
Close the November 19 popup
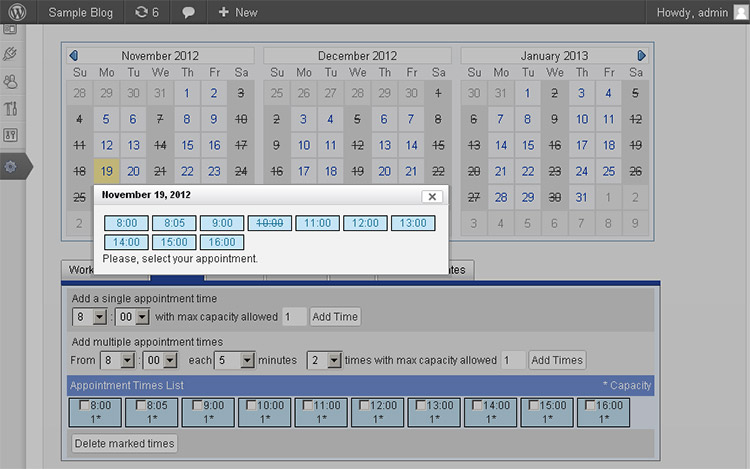coord(432,196)
